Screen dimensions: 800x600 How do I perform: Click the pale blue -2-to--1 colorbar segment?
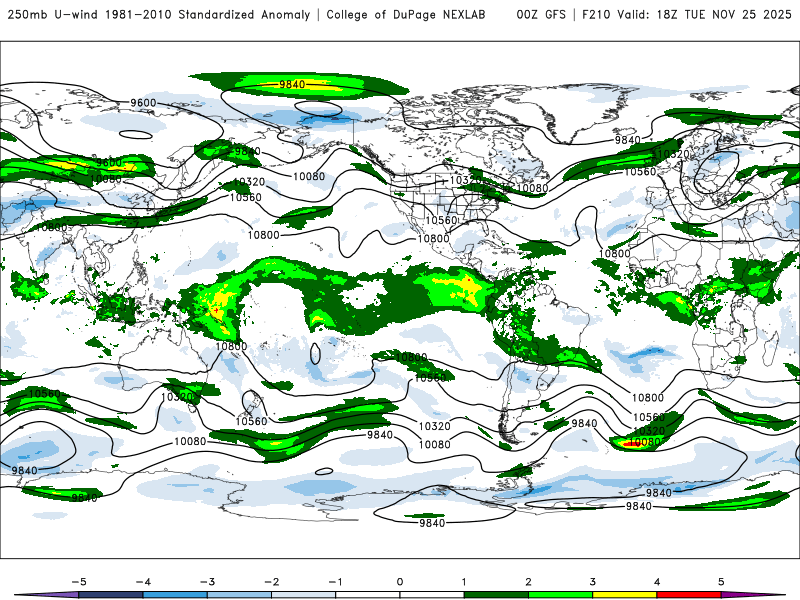(304, 595)
